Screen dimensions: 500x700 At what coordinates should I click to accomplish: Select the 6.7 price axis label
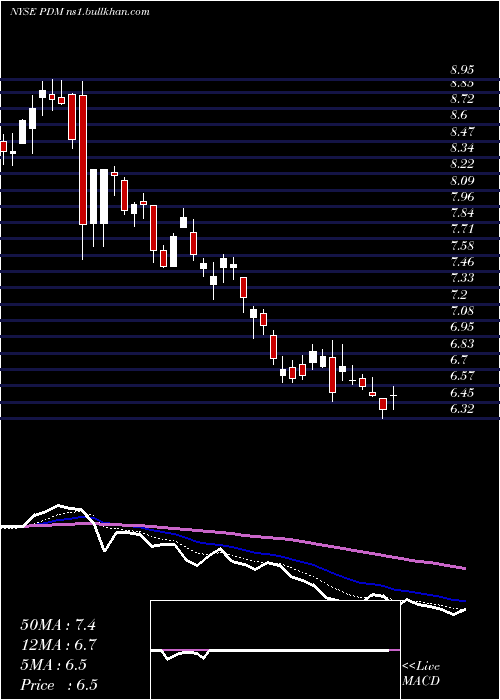[459, 360]
